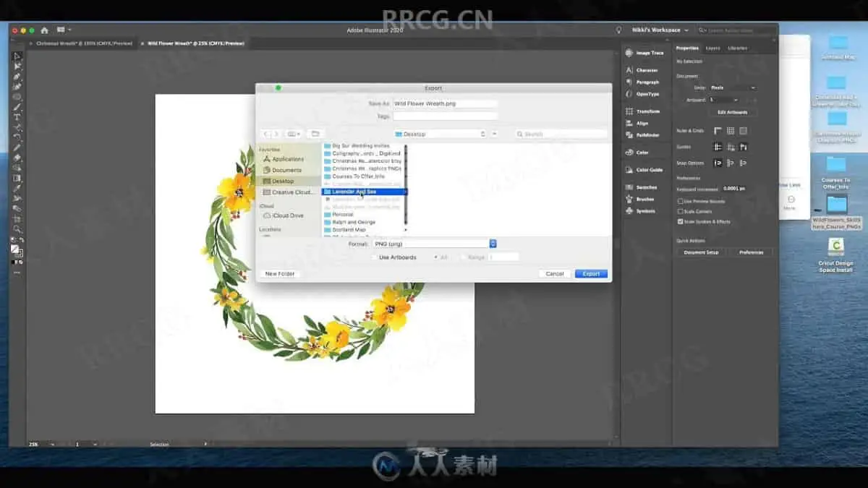Enable Scale Corners checkbox
This screenshot has width=868, height=488.
(x=680, y=211)
